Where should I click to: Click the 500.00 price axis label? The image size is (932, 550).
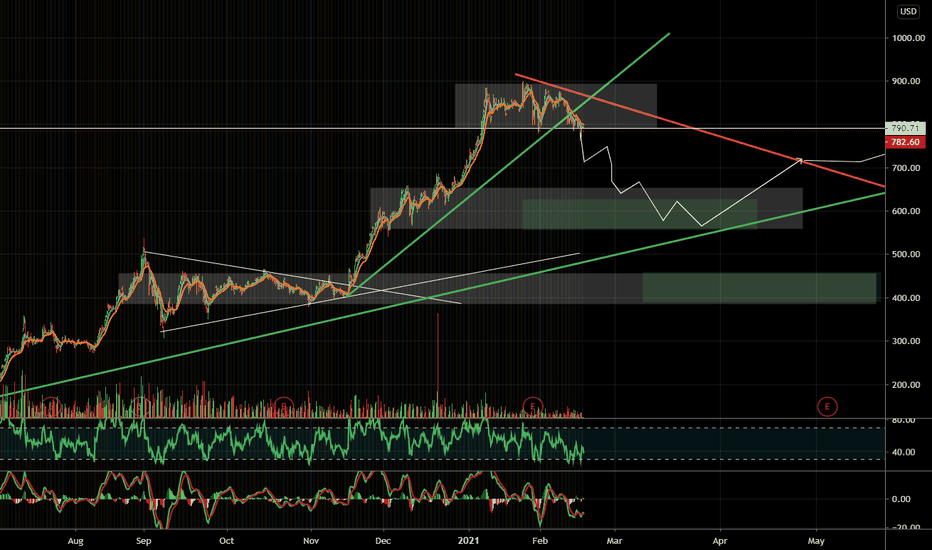[906, 254]
